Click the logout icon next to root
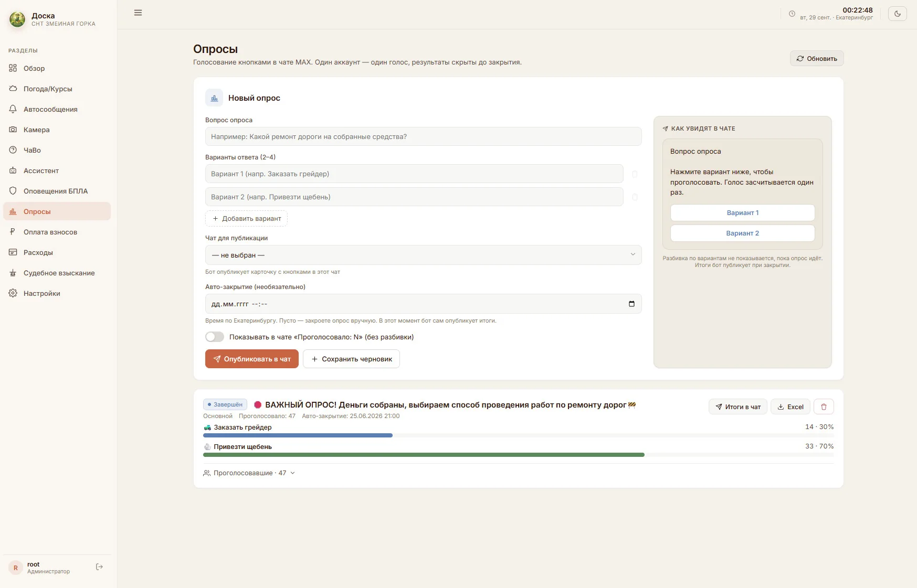 [99, 567]
